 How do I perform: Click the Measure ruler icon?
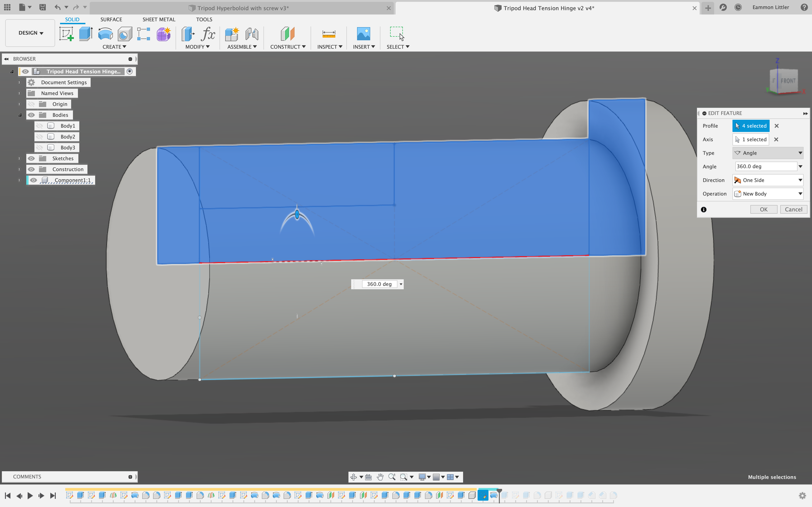(329, 34)
